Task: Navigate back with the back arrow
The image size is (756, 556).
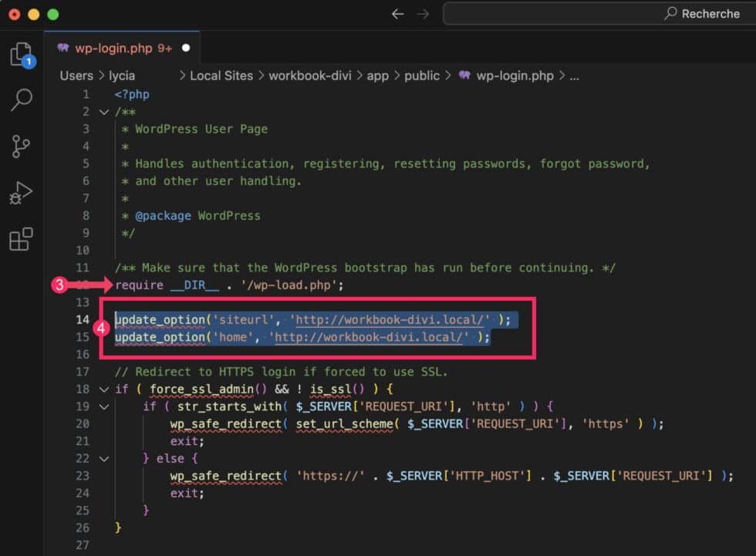Action: click(397, 13)
